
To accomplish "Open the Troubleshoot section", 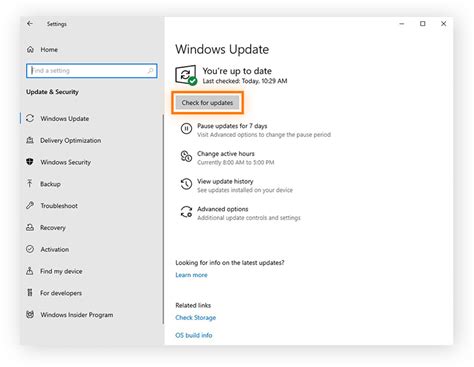I will tap(59, 206).
